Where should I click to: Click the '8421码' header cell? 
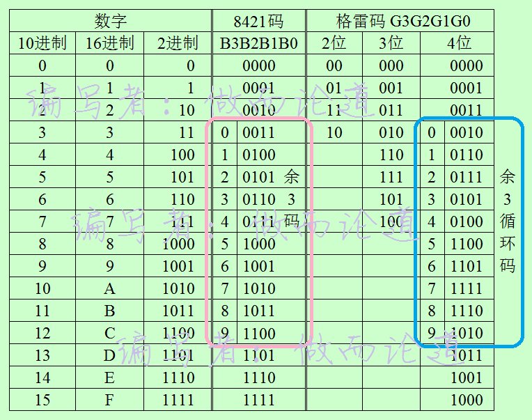pos(258,21)
